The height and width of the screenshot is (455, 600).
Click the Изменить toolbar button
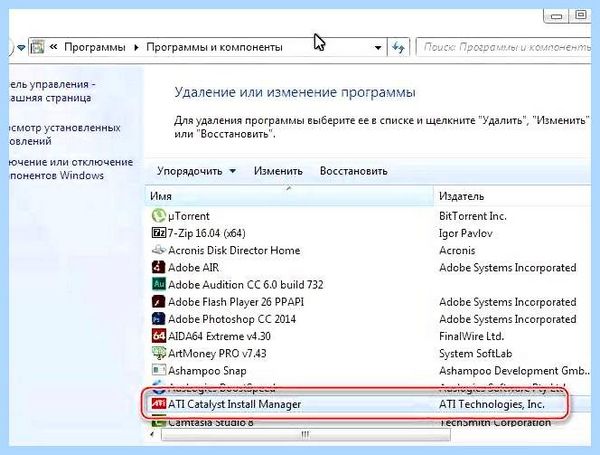tap(278, 171)
